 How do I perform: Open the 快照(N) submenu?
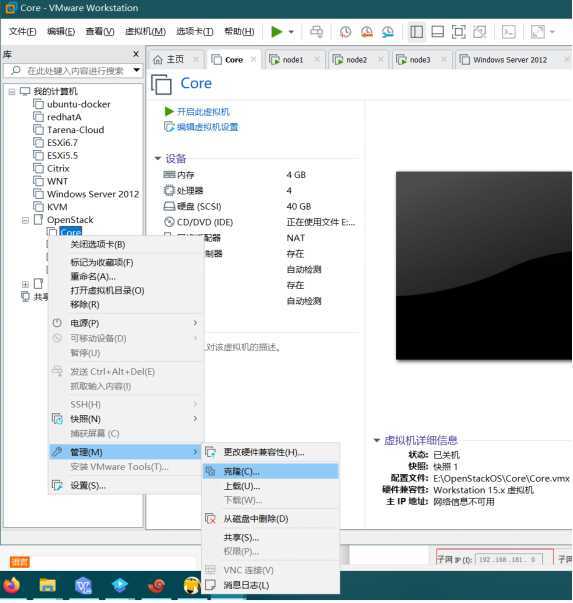pyautogui.click(x=126, y=419)
